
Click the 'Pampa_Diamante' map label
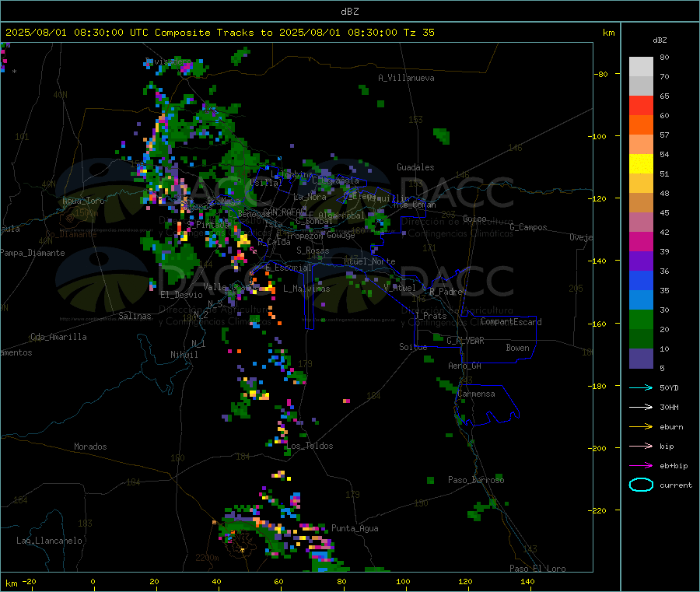tap(33, 253)
